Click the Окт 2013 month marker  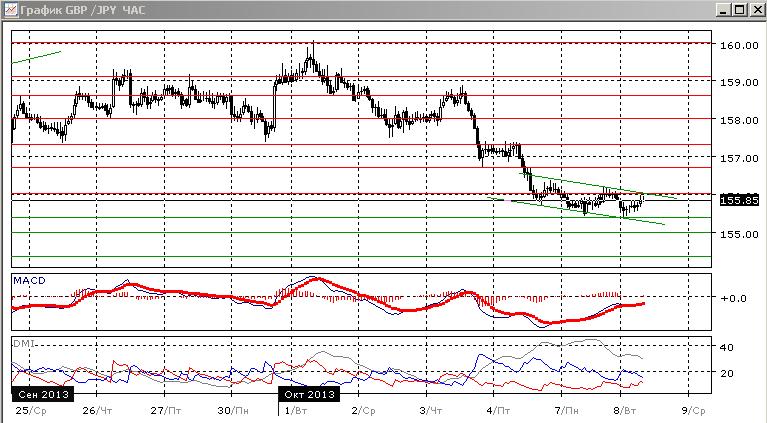309,394
